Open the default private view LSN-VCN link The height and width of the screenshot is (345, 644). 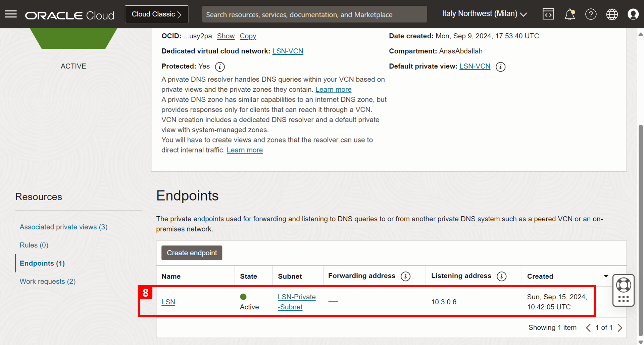[x=475, y=66]
